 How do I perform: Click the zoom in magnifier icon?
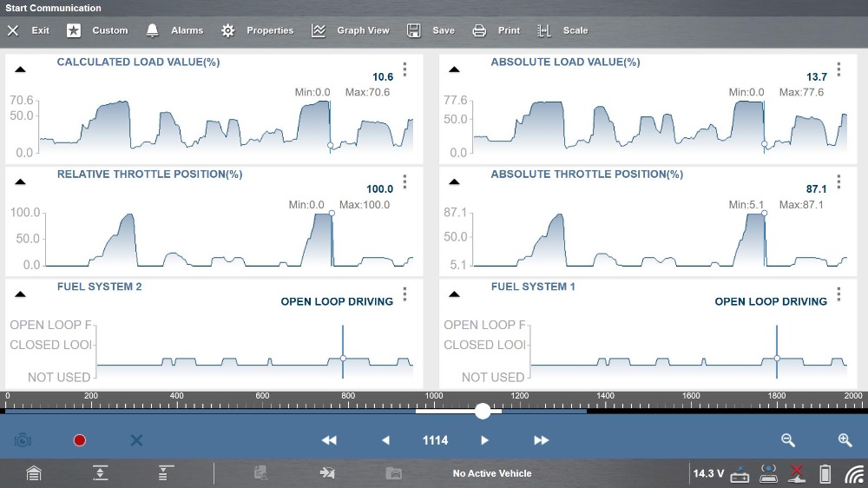(x=845, y=440)
